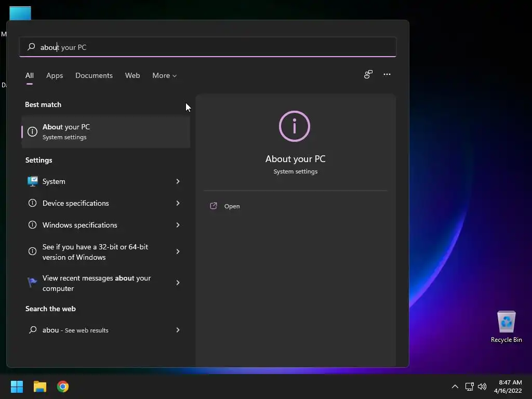Select the Recycle Bin desktop icon
Viewport: 532px width, 399px height.
pyautogui.click(x=506, y=327)
